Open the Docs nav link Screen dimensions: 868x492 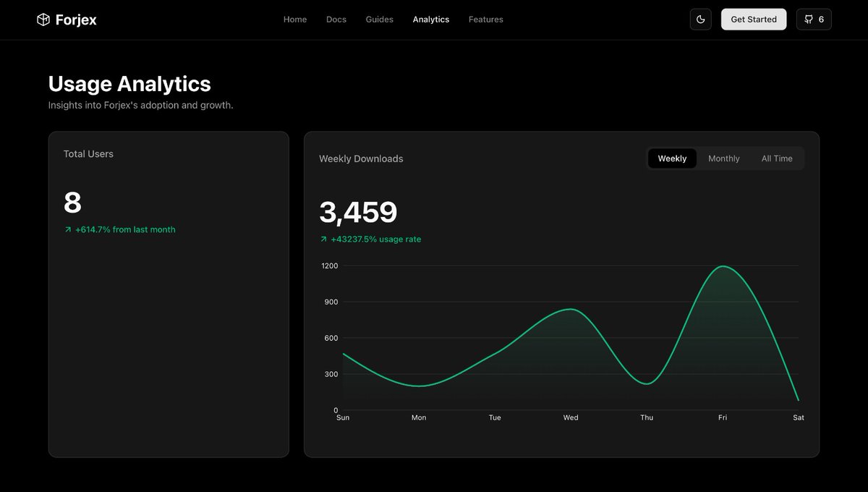[x=336, y=20]
